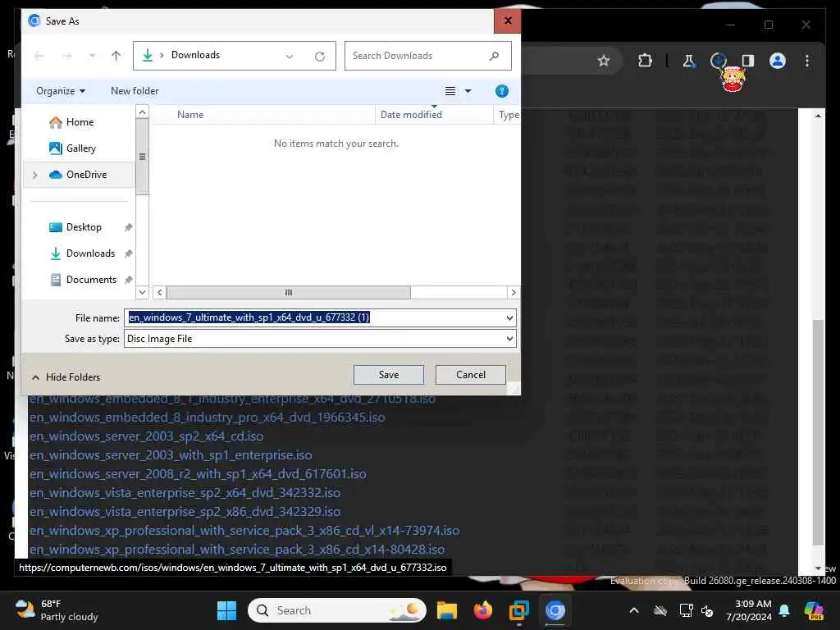
Task: Open the browser Extensions puzzle icon
Action: click(645, 61)
